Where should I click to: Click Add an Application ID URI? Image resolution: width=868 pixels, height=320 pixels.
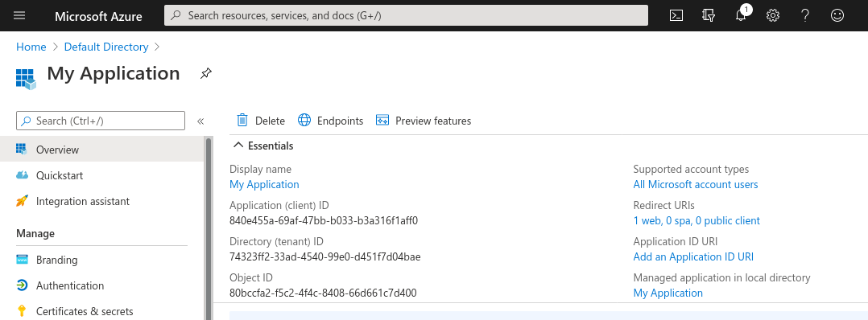693,257
